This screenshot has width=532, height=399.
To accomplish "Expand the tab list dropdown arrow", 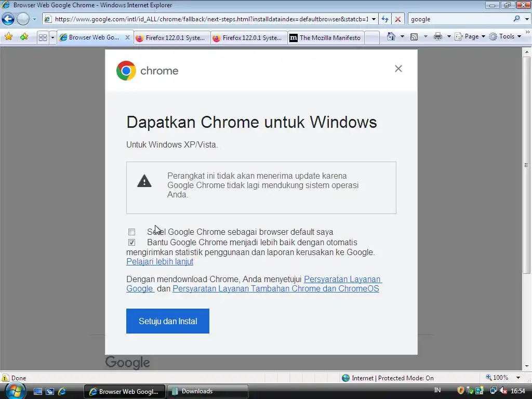I will pos(52,37).
